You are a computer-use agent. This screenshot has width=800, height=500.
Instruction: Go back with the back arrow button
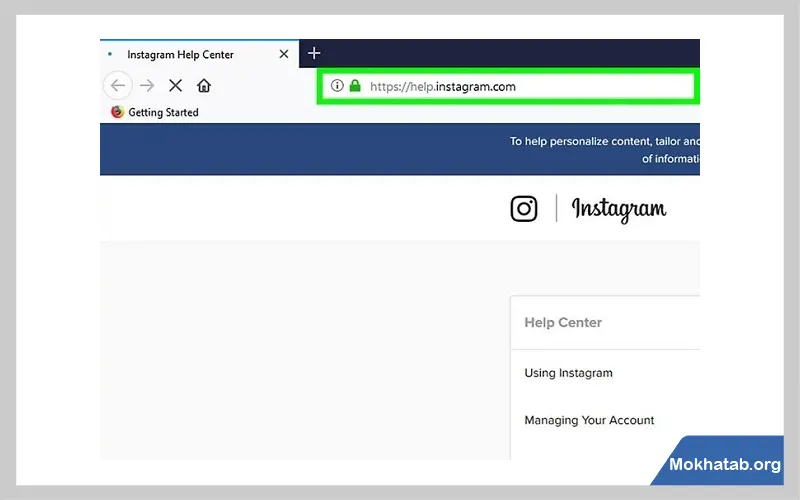click(117, 86)
